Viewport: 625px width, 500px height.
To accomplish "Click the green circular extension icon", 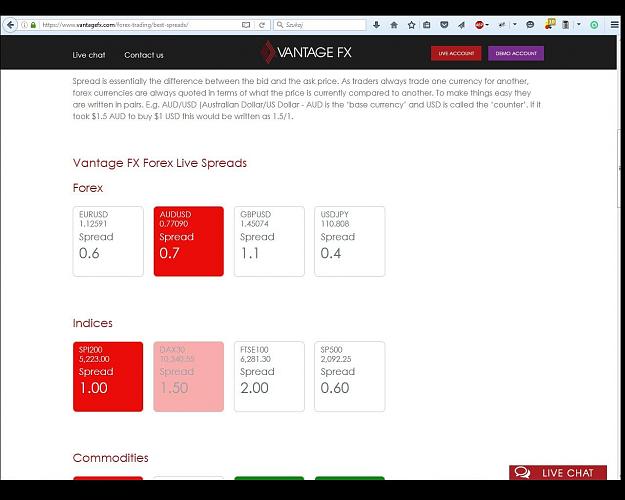I will (594, 25).
